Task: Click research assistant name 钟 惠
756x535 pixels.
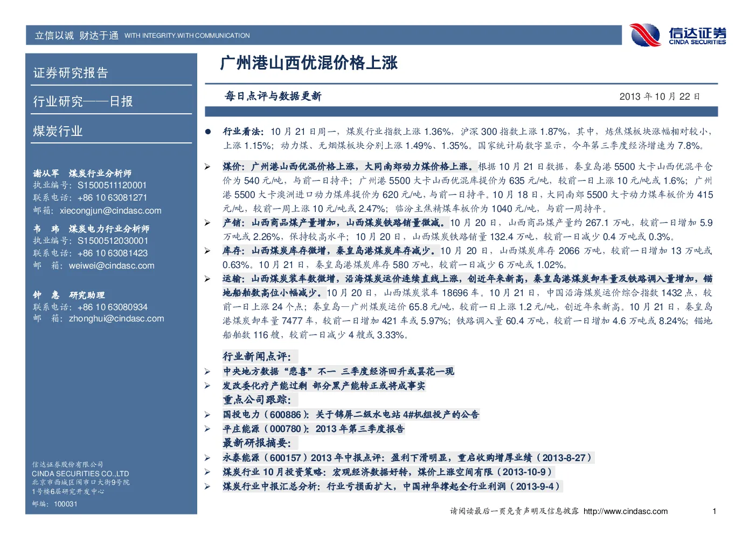Action: click(x=46, y=295)
